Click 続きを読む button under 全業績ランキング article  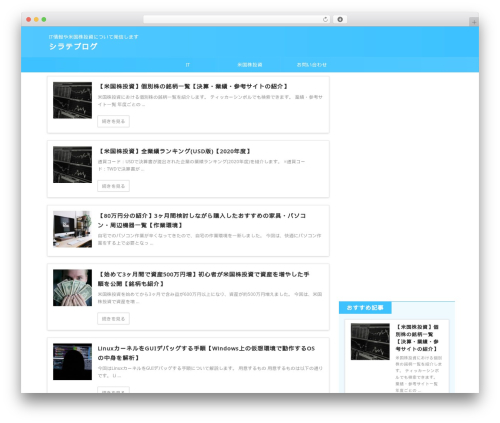click(x=113, y=186)
